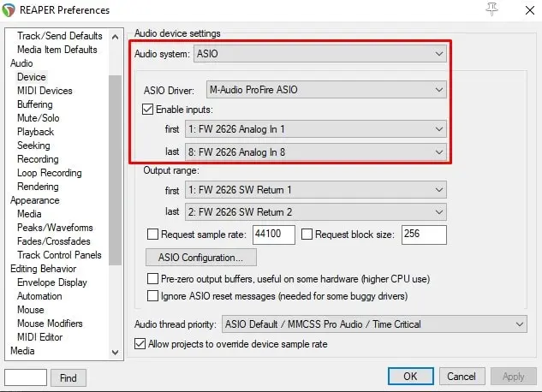
Task: Select the bottom Media category
Action: (22, 351)
